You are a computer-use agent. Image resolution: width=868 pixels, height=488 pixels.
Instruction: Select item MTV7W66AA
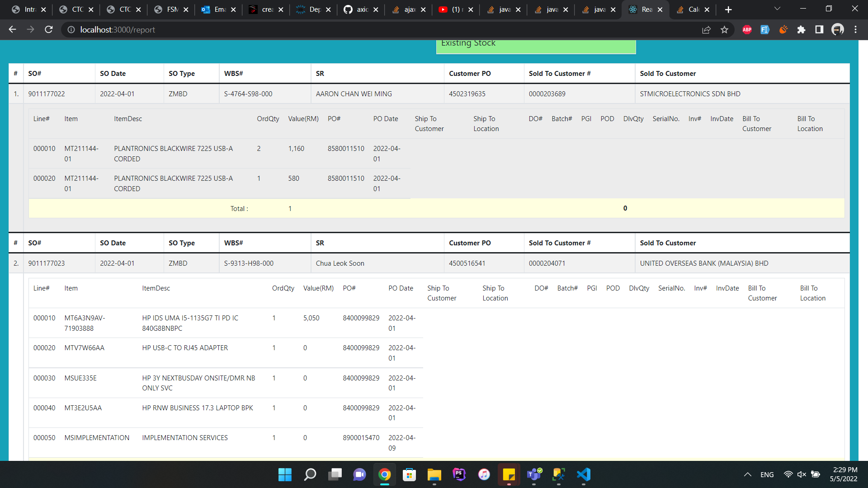tap(84, 348)
